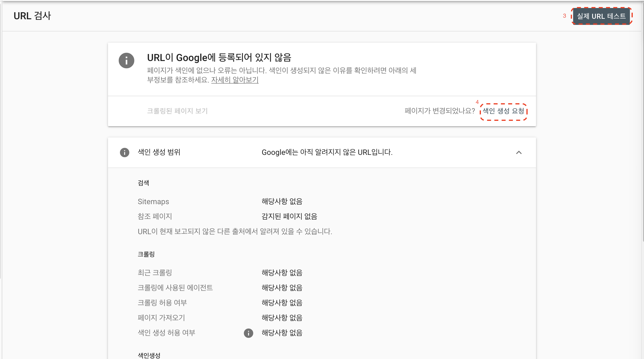Click the 색인 생성 요청 link
The width and height of the screenshot is (644, 359).
pos(503,111)
